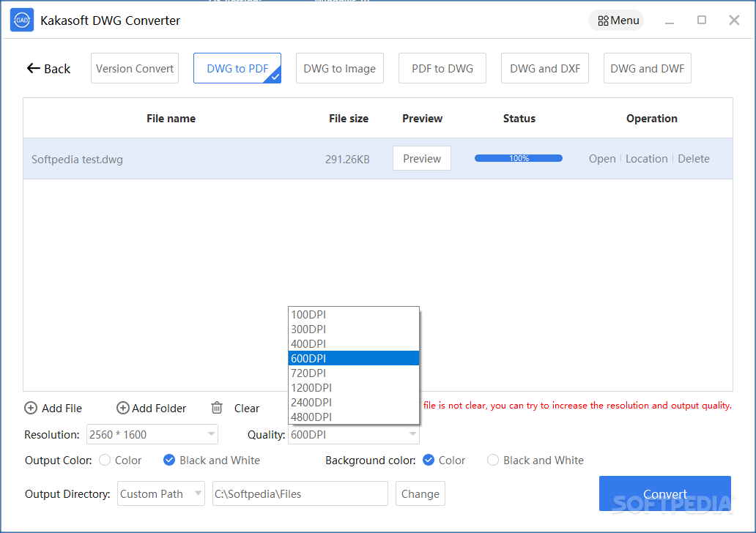Open the Menu grid icon button

pos(616,20)
